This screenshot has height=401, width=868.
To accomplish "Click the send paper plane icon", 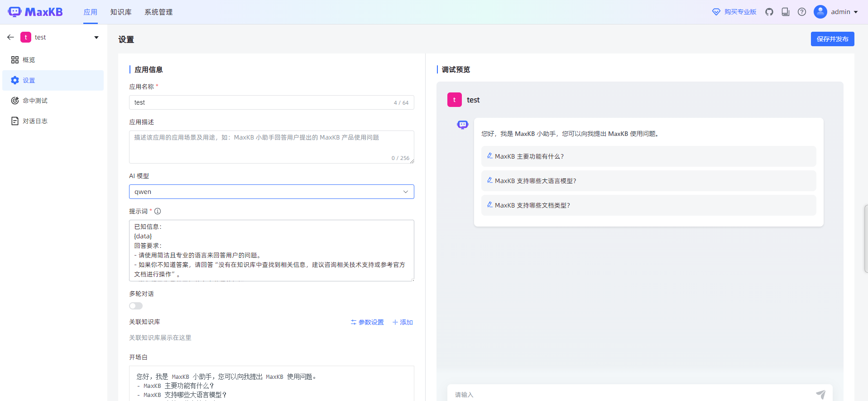I will [820, 394].
